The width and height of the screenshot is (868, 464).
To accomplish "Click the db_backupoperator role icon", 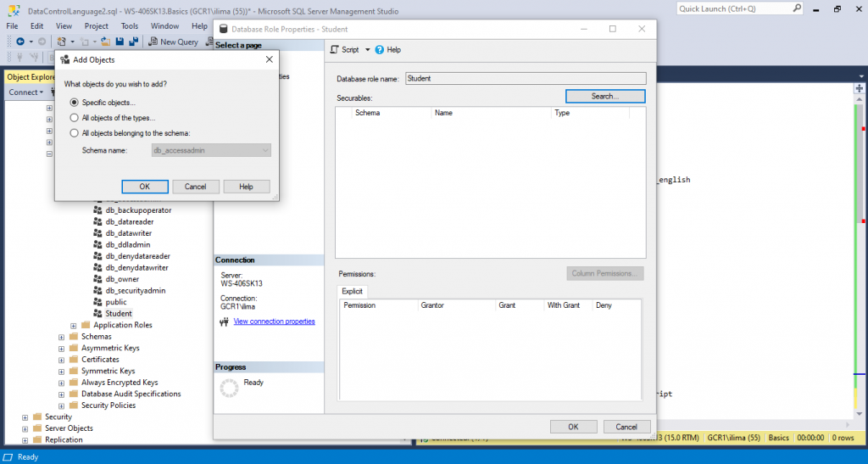I will pyautogui.click(x=97, y=210).
